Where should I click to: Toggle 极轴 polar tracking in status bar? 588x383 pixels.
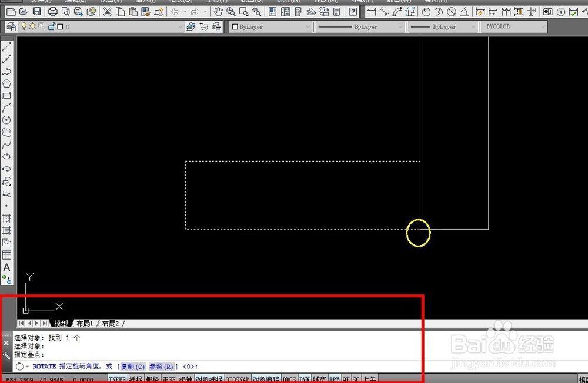185,379
